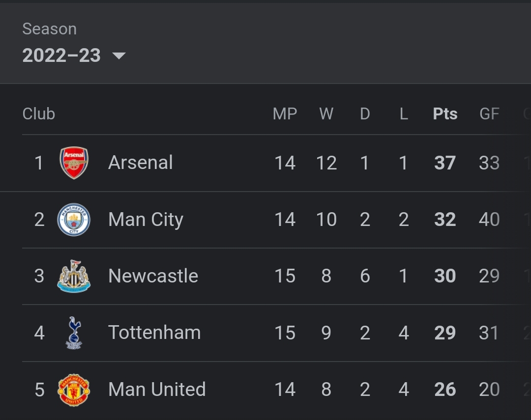Open the season dropdown arrow
The width and height of the screenshot is (531, 420).
coord(119,56)
